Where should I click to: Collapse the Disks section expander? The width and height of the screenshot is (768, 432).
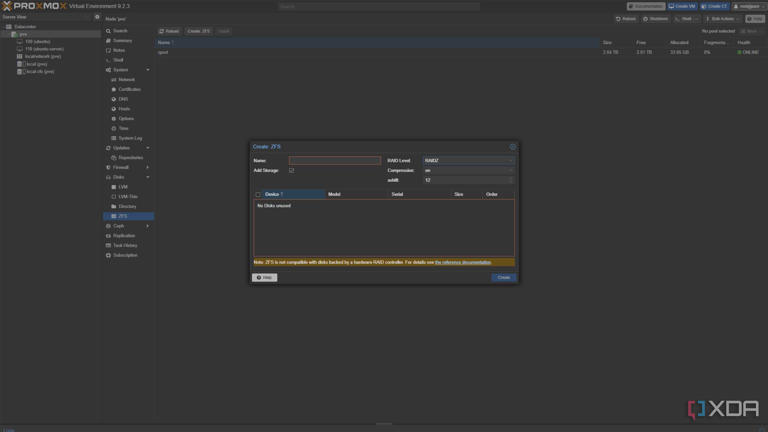147,177
